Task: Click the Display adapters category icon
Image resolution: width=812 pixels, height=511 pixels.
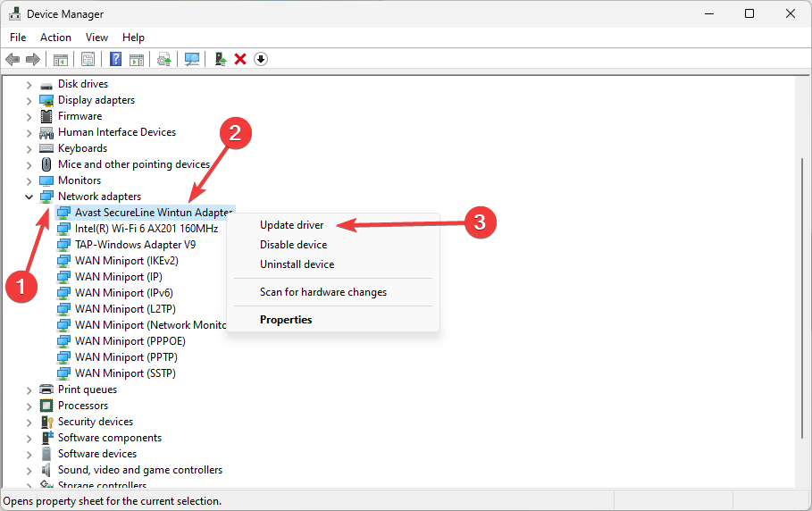Action: pyautogui.click(x=46, y=100)
